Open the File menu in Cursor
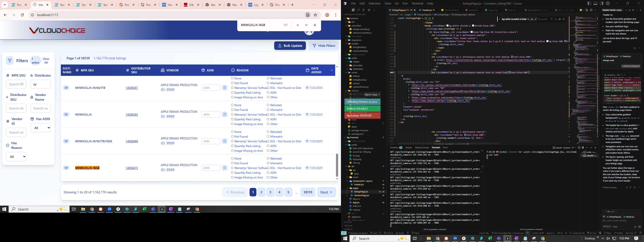This screenshot has height=242, width=644. click(353, 4)
